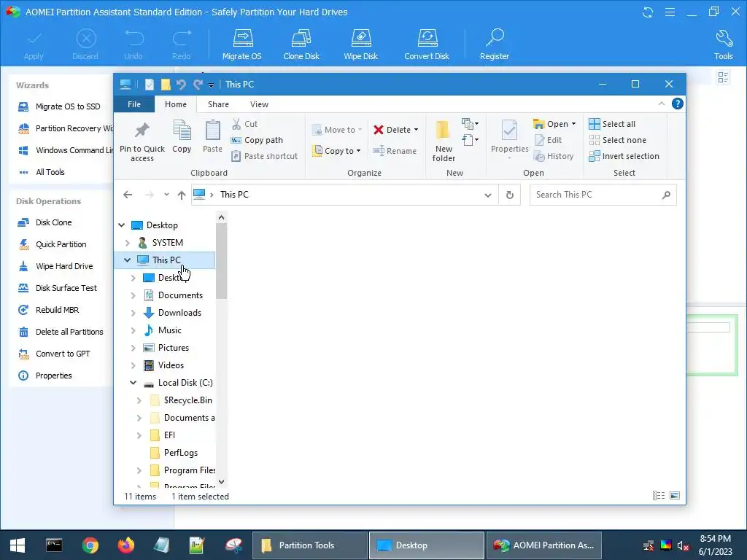This screenshot has width=747, height=560.
Task: Open address bar history dropdown
Action: click(488, 195)
